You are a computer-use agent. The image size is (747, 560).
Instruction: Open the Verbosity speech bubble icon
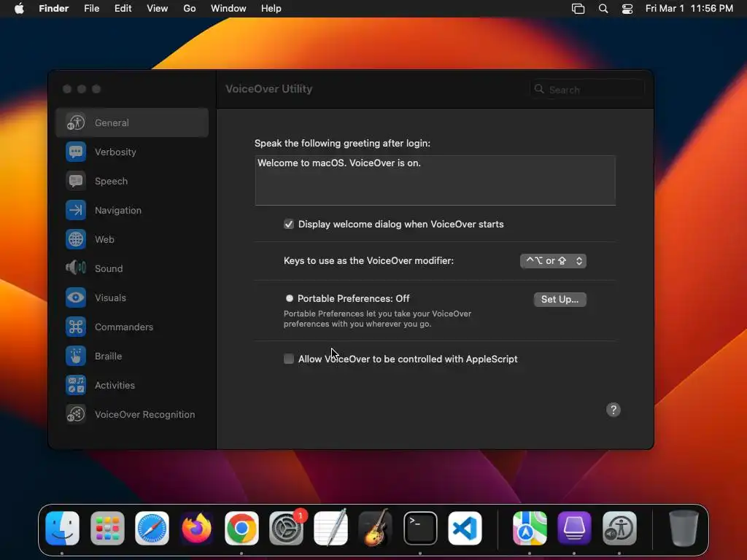[x=76, y=152]
